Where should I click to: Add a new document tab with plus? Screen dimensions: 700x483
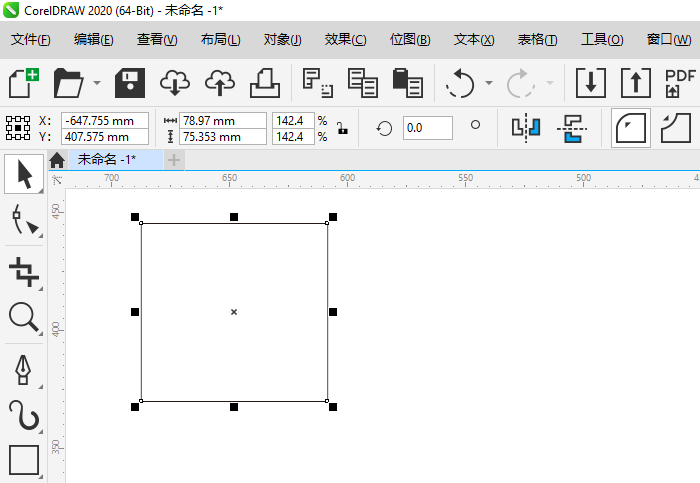click(174, 160)
